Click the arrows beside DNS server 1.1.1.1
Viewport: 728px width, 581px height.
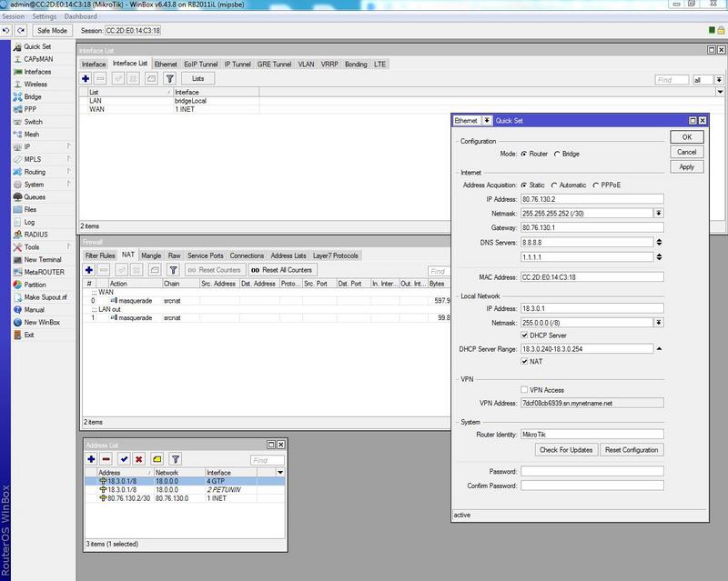click(659, 257)
